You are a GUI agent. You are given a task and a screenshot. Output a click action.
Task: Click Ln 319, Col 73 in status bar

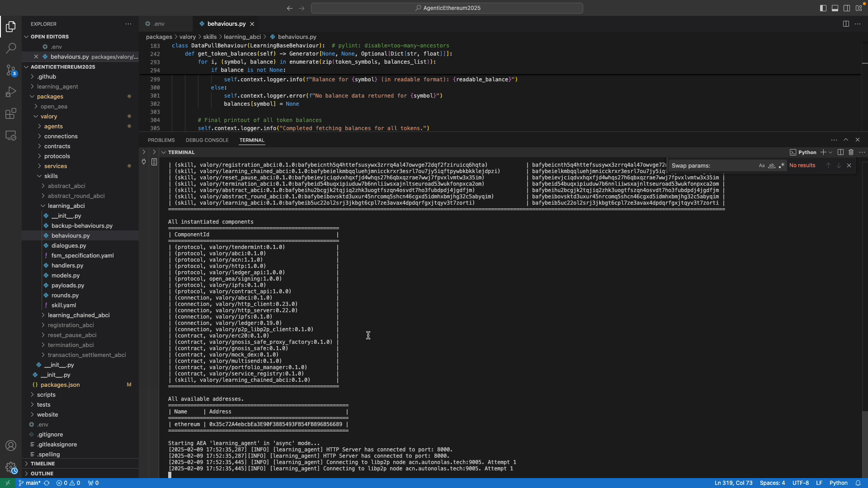(x=733, y=483)
